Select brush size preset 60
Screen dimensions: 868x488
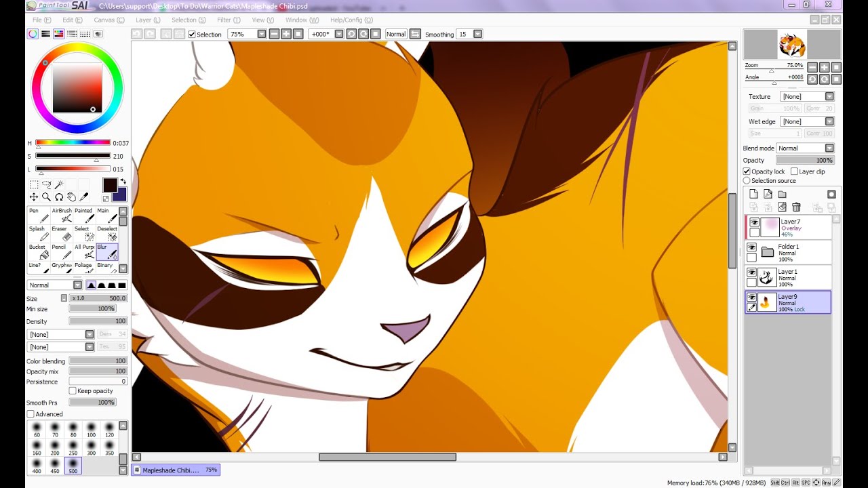[37, 430]
